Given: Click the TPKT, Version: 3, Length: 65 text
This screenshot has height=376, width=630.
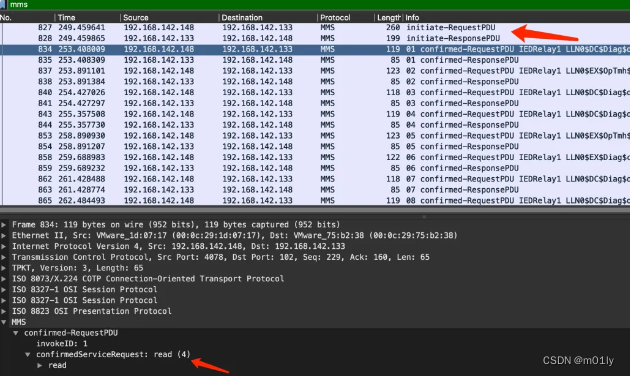Looking at the screenshot, I should pos(77,268).
